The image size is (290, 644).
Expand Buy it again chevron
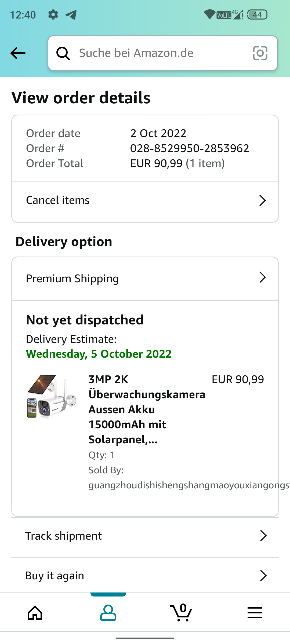263,576
